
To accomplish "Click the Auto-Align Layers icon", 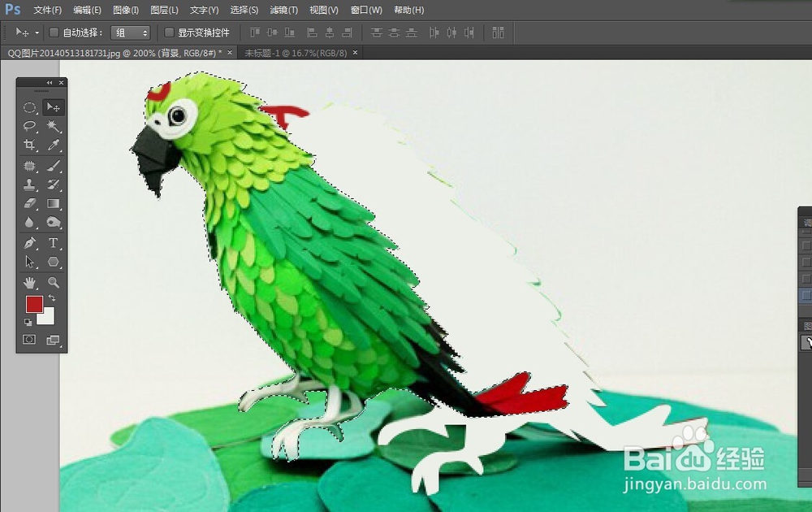I will (499, 33).
